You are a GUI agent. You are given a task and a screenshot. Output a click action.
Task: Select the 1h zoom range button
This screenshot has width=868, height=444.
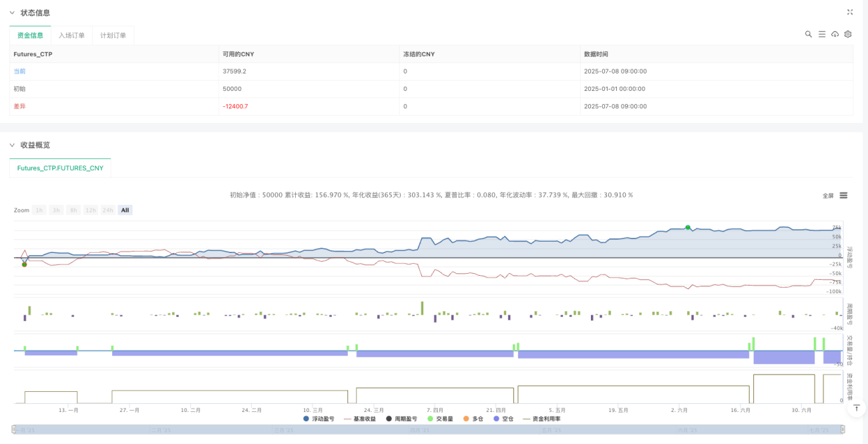pyautogui.click(x=39, y=210)
